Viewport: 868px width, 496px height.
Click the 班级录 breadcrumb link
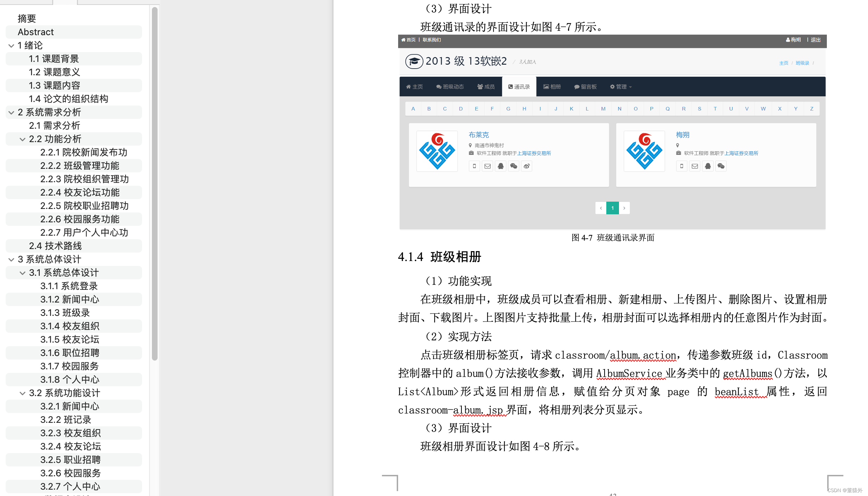(x=802, y=63)
